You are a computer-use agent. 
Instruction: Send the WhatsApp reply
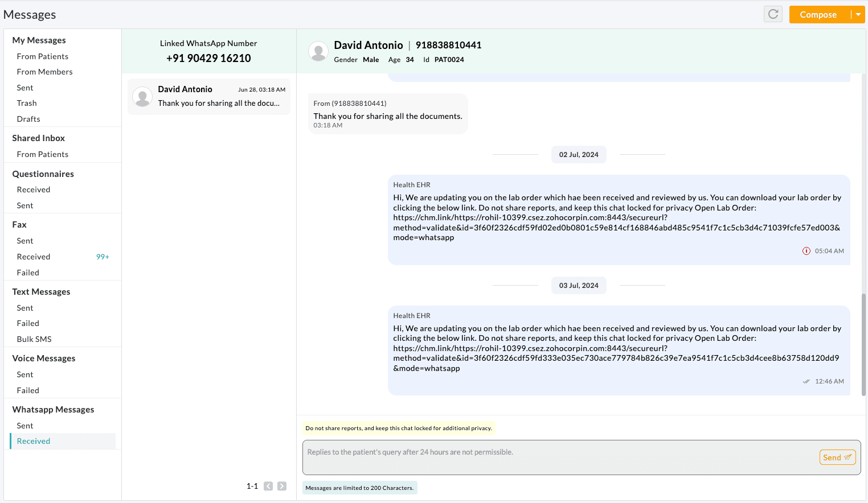pos(837,457)
